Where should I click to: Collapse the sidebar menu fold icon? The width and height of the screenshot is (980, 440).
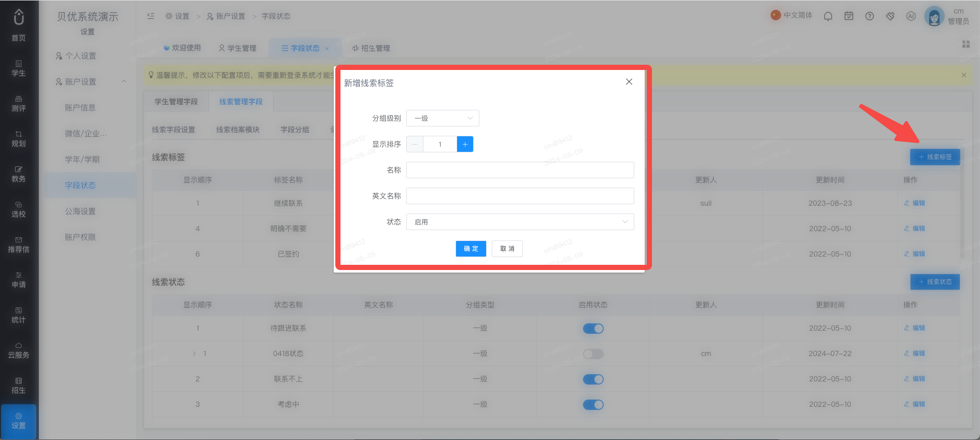point(151,16)
